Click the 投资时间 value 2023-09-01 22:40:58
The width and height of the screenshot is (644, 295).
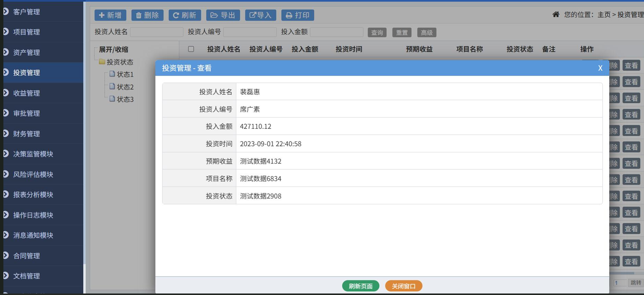[270, 144]
